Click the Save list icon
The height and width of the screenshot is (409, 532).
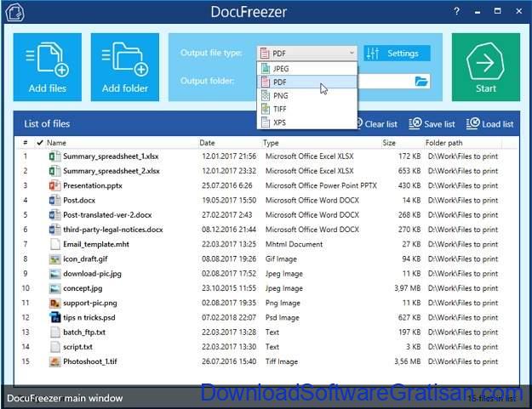pos(415,123)
